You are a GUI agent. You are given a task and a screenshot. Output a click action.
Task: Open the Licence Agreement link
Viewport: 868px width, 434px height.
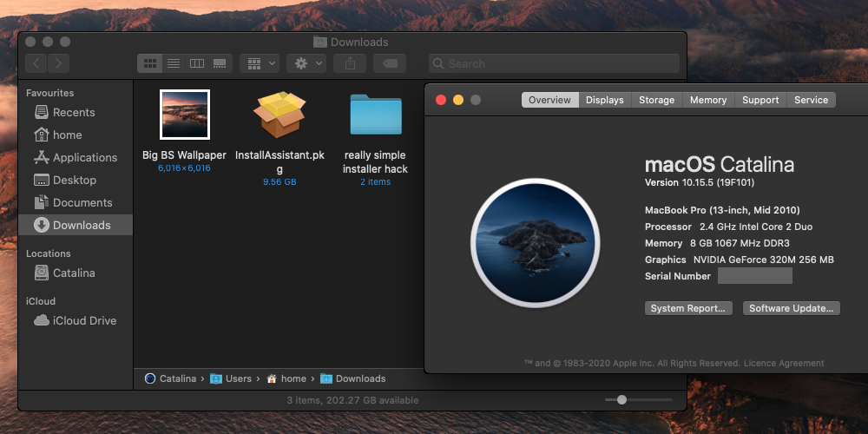(x=784, y=363)
